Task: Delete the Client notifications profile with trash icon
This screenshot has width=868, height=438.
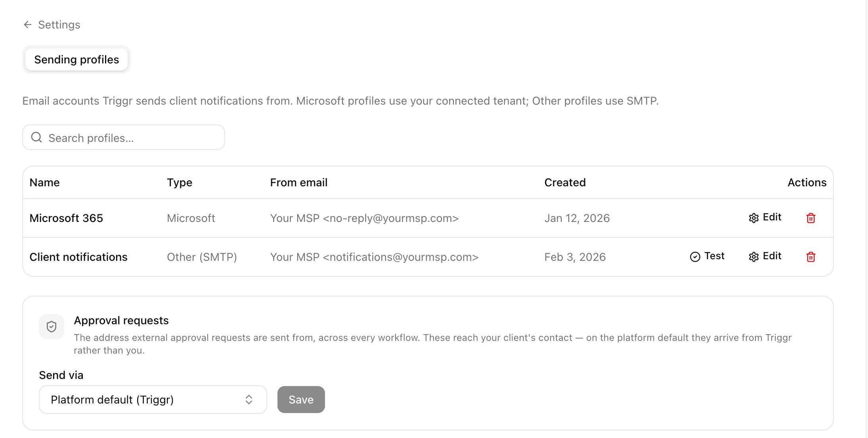Action: (x=811, y=257)
